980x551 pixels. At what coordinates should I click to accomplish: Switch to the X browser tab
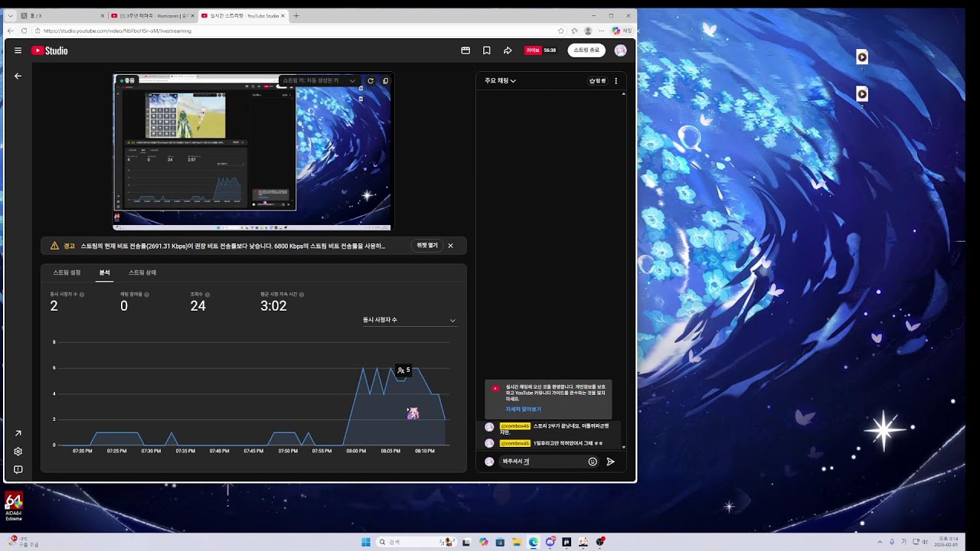(63, 15)
